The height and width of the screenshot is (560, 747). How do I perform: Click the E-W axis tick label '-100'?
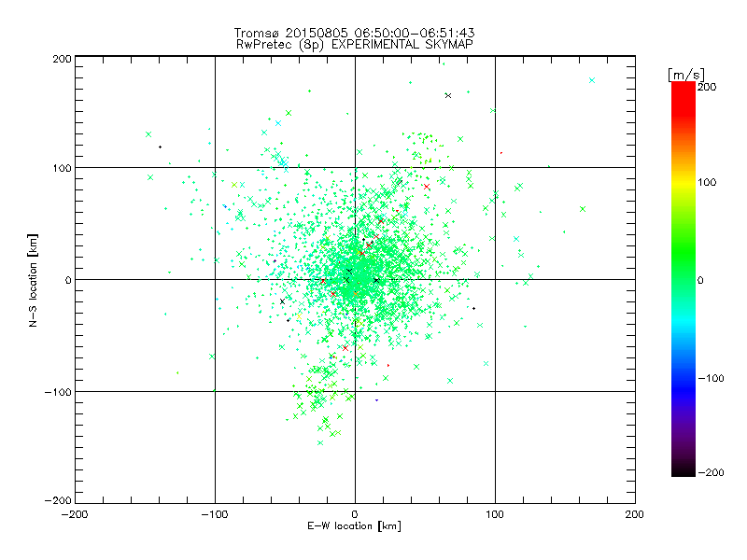(x=215, y=514)
